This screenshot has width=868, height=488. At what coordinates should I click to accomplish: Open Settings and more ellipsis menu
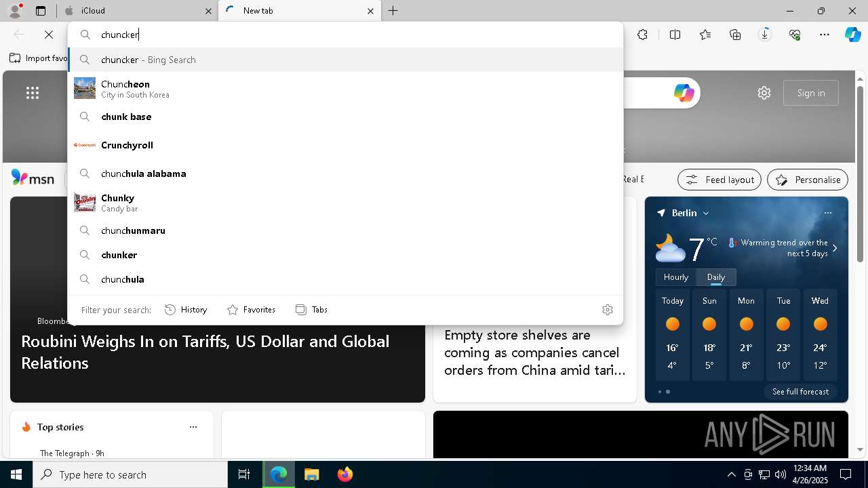click(825, 35)
